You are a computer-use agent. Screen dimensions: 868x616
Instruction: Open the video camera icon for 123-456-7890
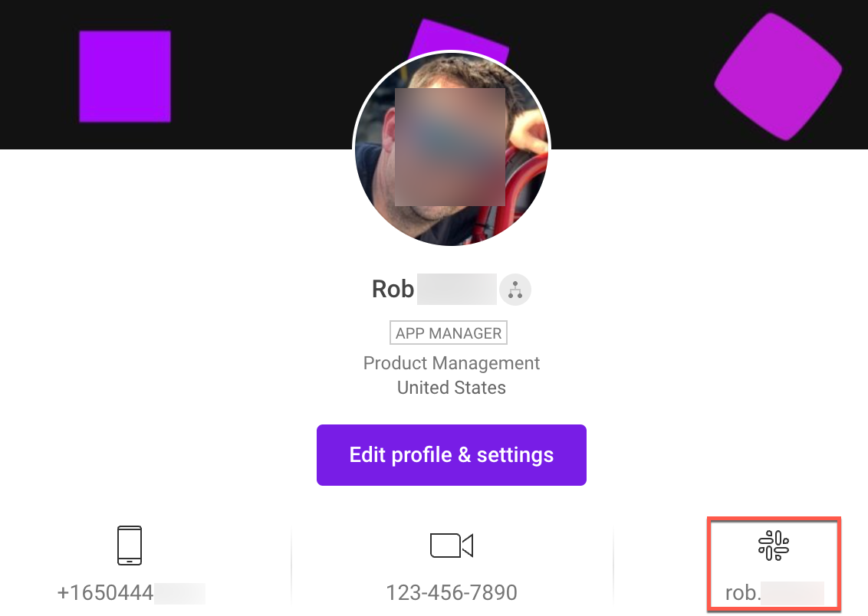(x=452, y=546)
